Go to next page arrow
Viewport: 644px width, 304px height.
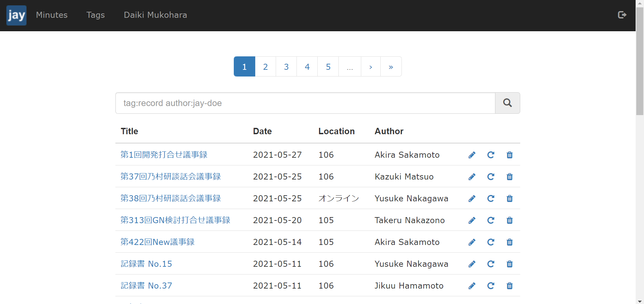pyautogui.click(x=370, y=67)
